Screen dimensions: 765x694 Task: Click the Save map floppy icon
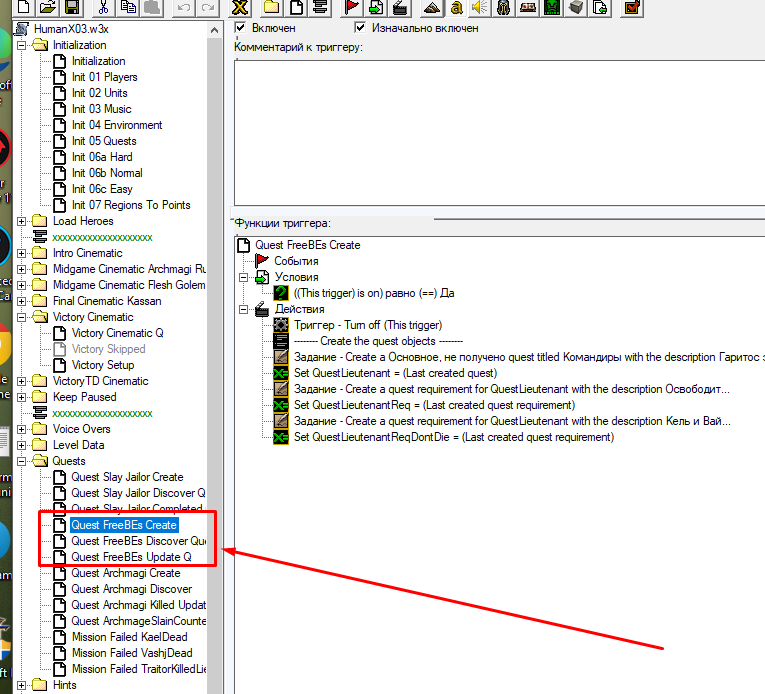pyautogui.click(x=71, y=7)
